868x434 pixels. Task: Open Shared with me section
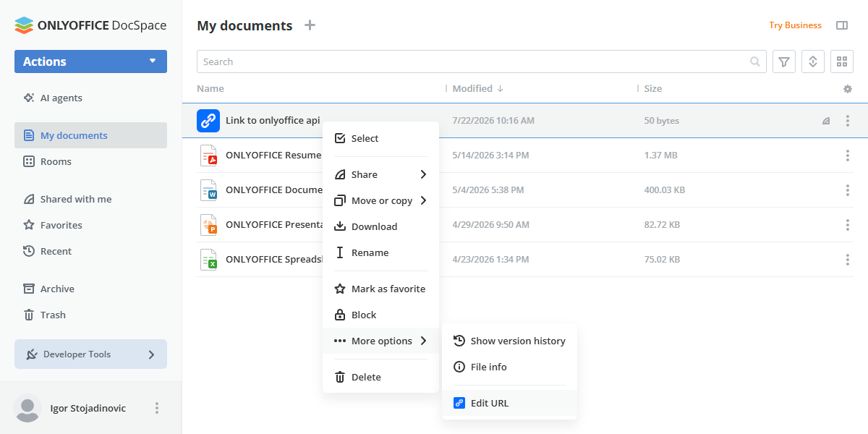(90, 199)
